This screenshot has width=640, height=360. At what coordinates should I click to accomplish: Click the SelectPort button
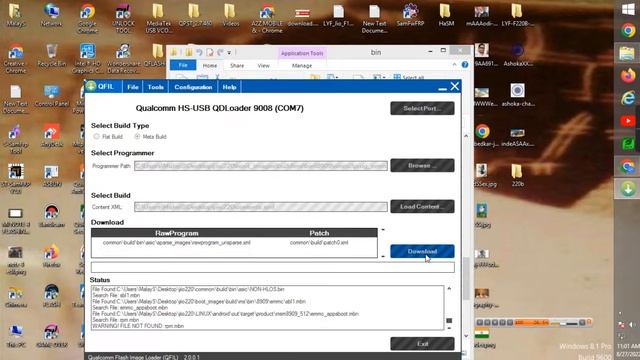[x=422, y=108]
